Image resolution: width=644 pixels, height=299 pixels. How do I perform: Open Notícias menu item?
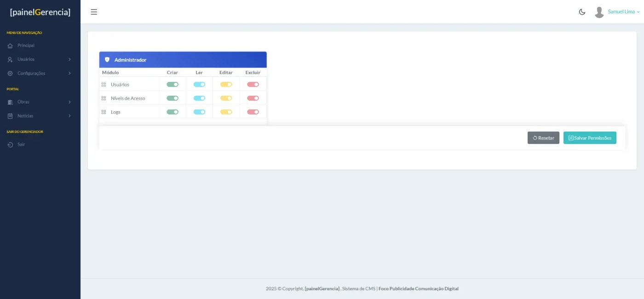click(x=40, y=116)
